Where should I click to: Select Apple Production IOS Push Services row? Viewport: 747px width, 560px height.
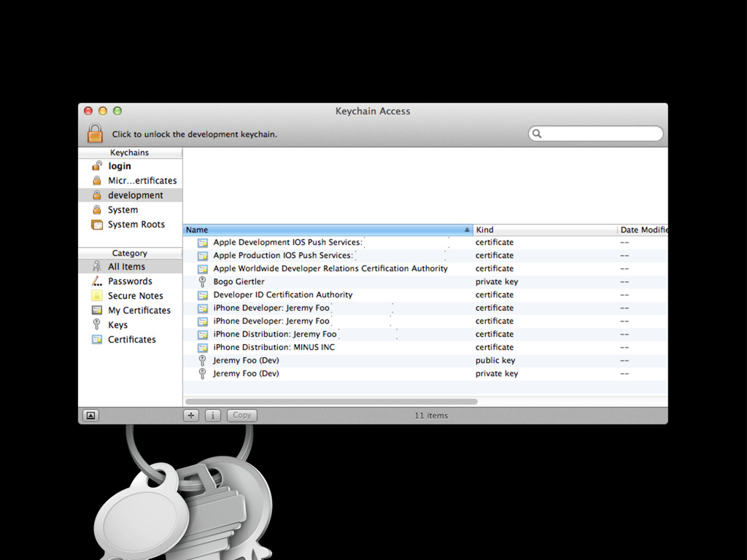[425, 256]
